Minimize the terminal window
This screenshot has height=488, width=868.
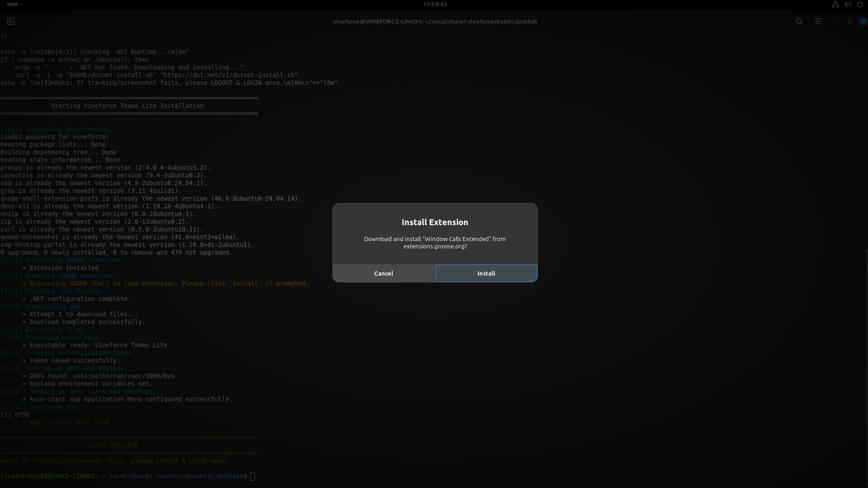click(x=837, y=21)
